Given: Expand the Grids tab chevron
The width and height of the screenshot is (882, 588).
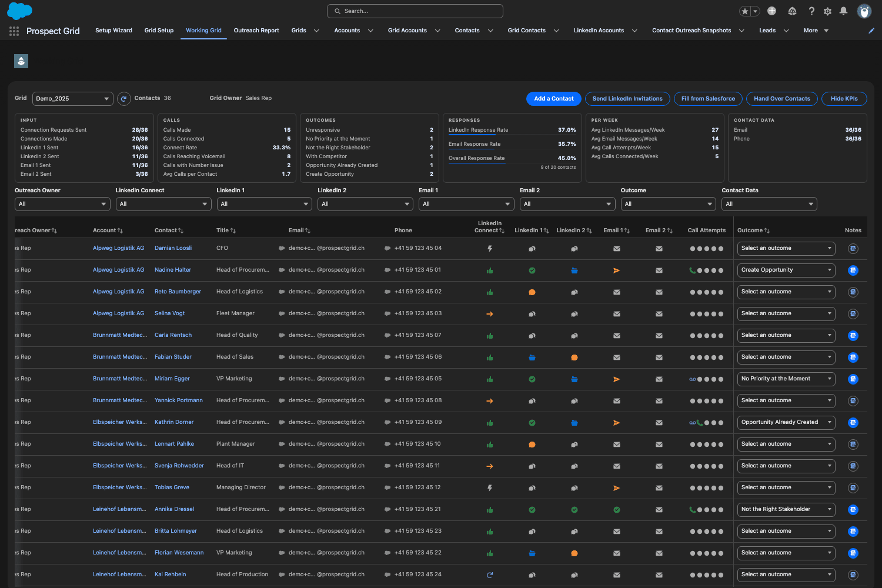Looking at the screenshot, I should 316,31.
